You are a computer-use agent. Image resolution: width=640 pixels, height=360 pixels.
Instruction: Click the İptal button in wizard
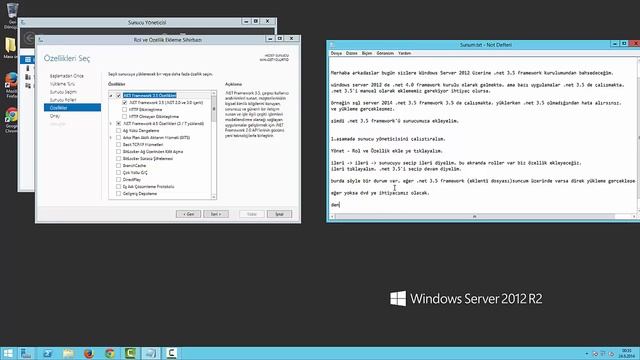pos(279,214)
